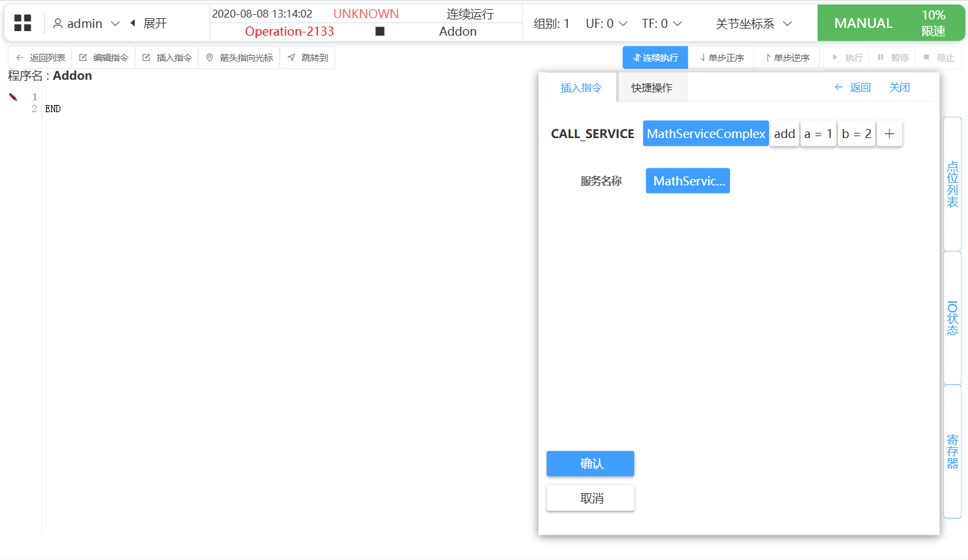Expand the UF: 0 dropdown
The height and width of the screenshot is (560, 968).
click(x=606, y=23)
